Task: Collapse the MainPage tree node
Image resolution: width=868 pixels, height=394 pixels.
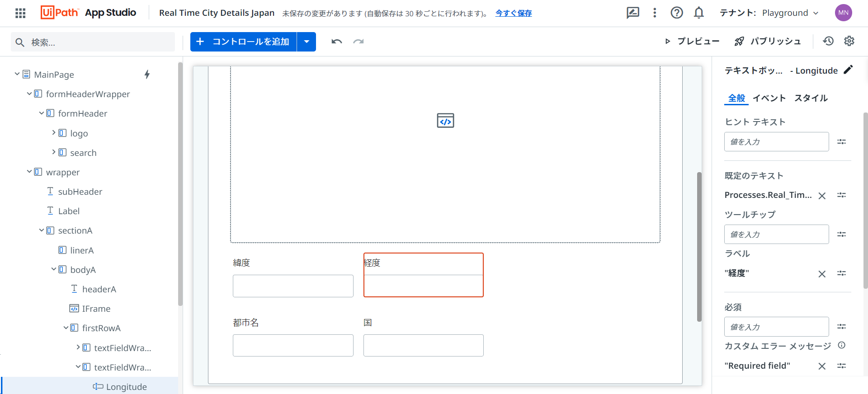Action: 17,74
